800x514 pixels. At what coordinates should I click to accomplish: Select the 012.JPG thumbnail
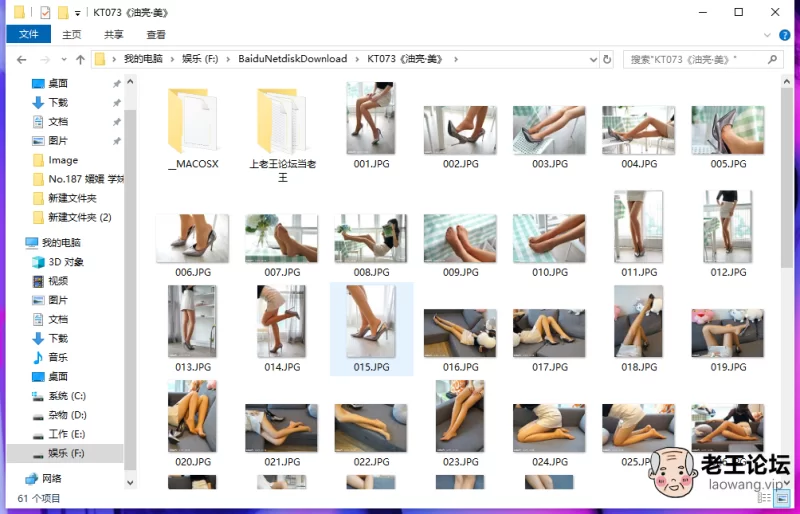[x=728, y=227]
